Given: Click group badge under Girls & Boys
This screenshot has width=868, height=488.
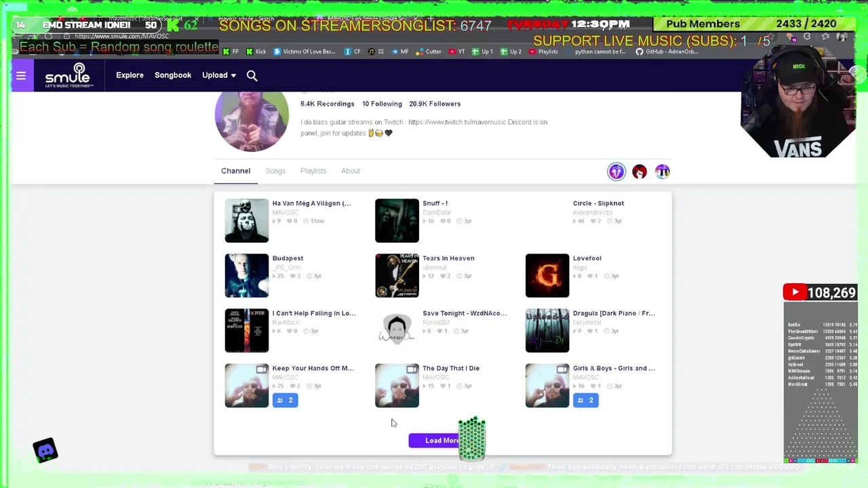Looking at the screenshot, I should [x=585, y=400].
